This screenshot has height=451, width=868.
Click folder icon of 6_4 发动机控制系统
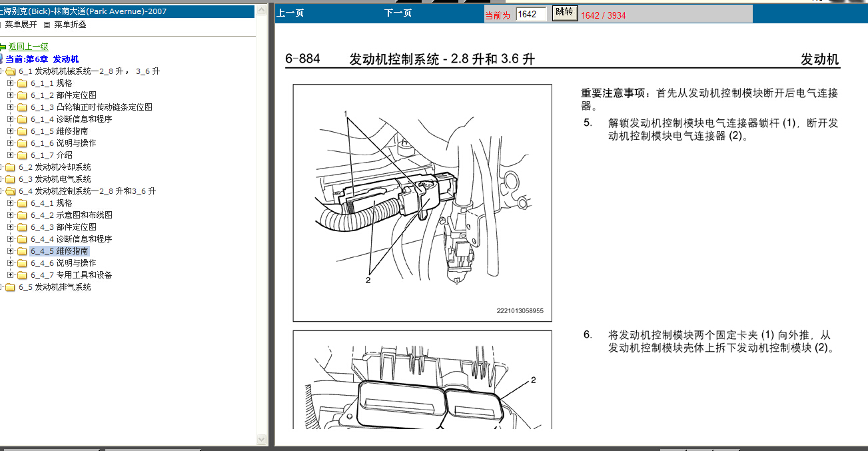point(10,191)
